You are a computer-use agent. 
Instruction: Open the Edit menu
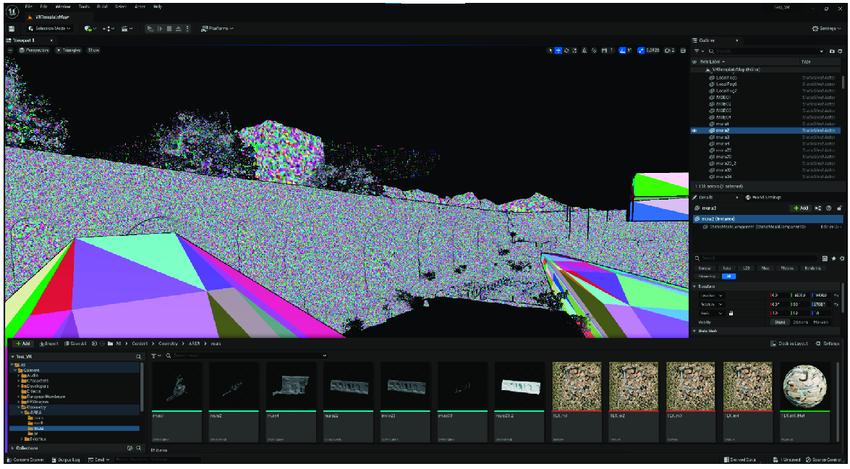(45, 7)
